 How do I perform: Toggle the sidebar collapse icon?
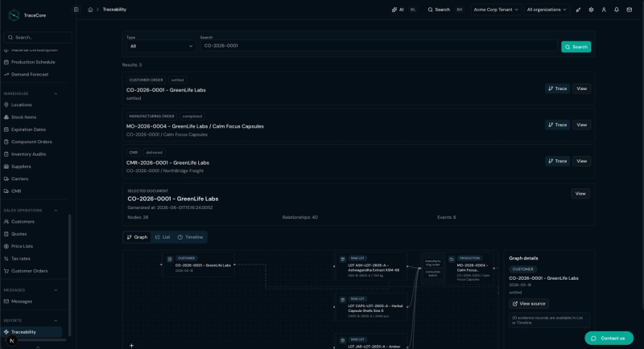point(76,10)
